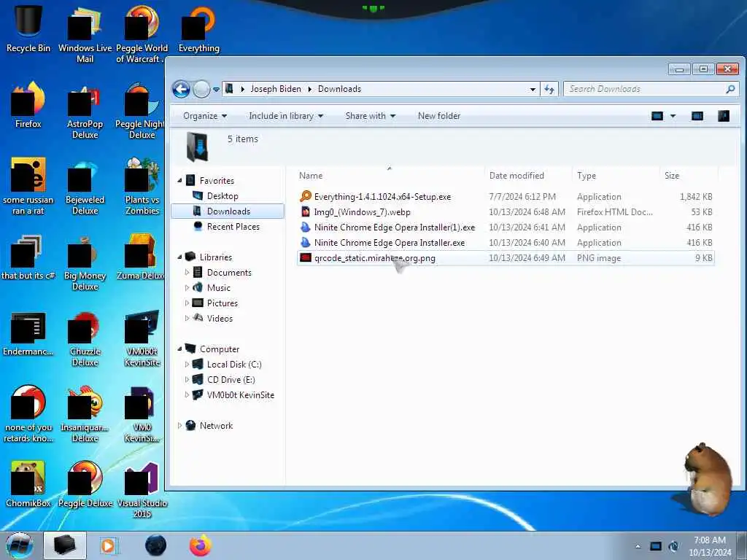Select Visual Studio 2015 desktop icon
747x560 pixels.
click(x=142, y=489)
